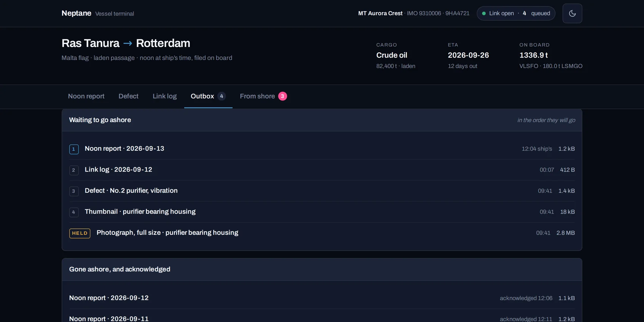This screenshot has width=644, height=322.
Task: Click acknowledged 12:06 status text
Action: tap(526, 298)
